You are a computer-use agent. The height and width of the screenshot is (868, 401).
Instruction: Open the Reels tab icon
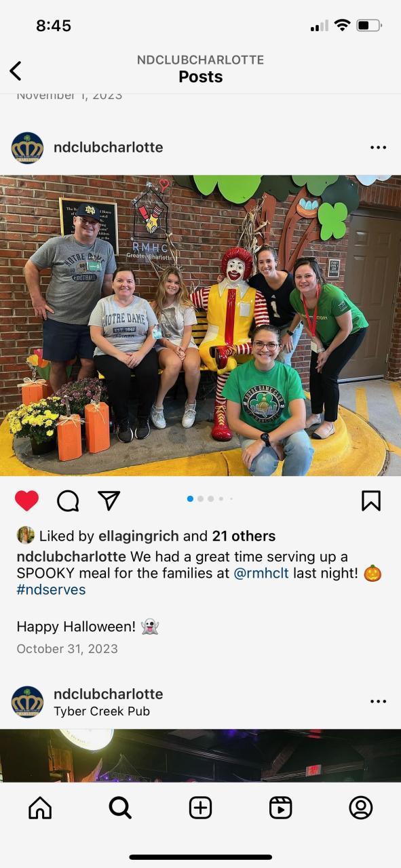coord(280,807)
